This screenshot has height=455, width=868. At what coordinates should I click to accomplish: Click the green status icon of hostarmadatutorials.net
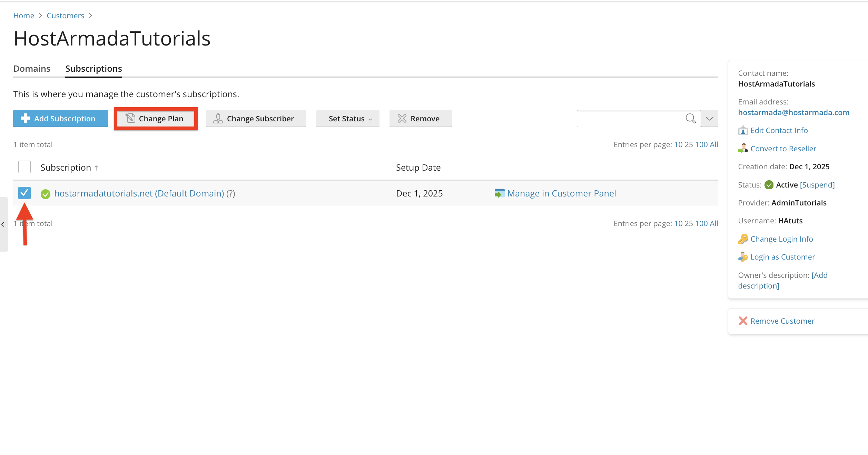[45, 194]
